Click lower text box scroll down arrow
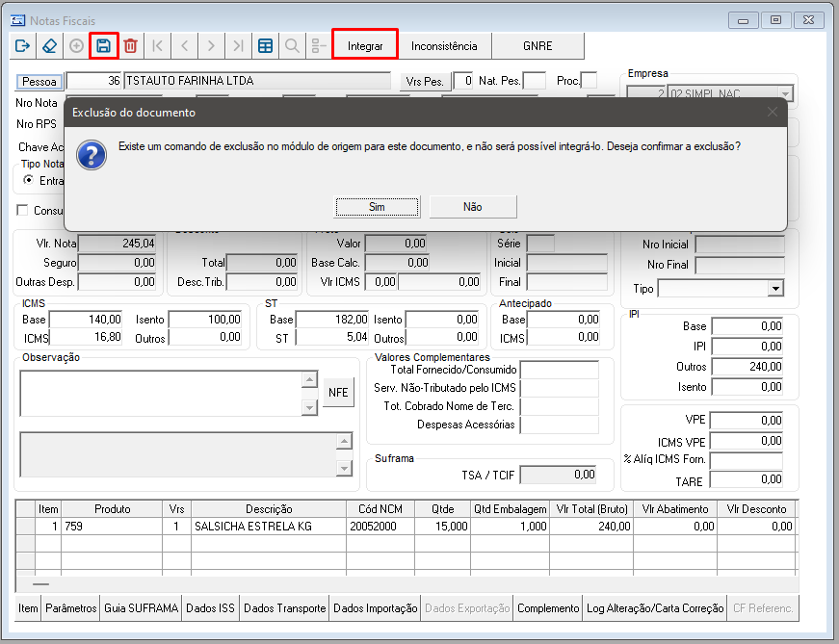839x644 pixels. pyautogui.click(x=344, y=469)
